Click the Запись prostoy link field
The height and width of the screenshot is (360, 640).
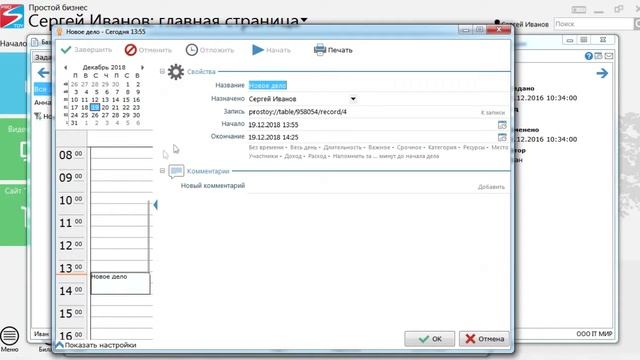[x=363, y=112]
